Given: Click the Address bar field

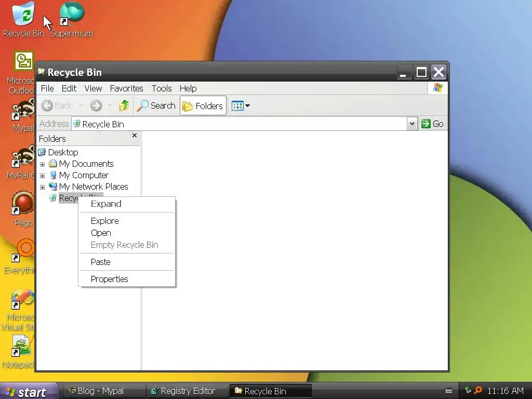Looking at the screenshot, I should [x=239, y=124].
